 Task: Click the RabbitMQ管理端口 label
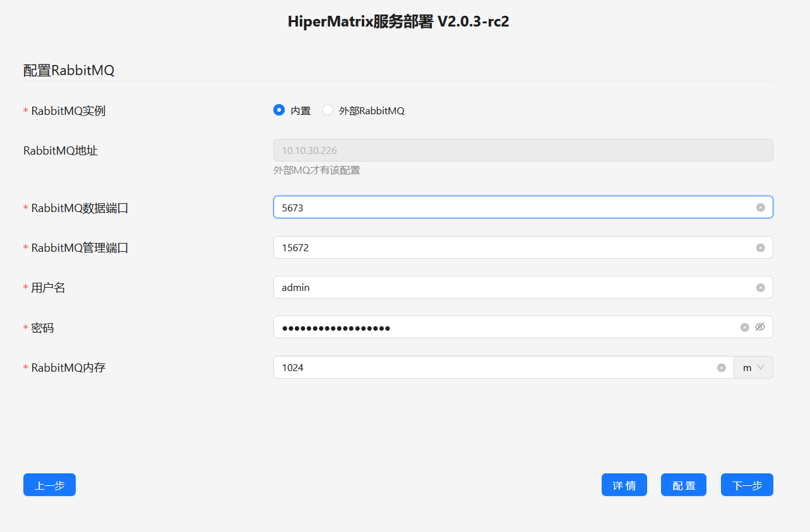point(80,248)
